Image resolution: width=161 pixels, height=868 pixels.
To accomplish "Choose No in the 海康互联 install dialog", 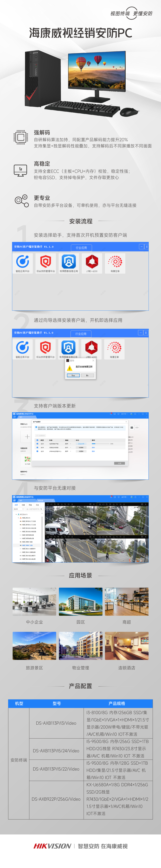I will 87,375.
